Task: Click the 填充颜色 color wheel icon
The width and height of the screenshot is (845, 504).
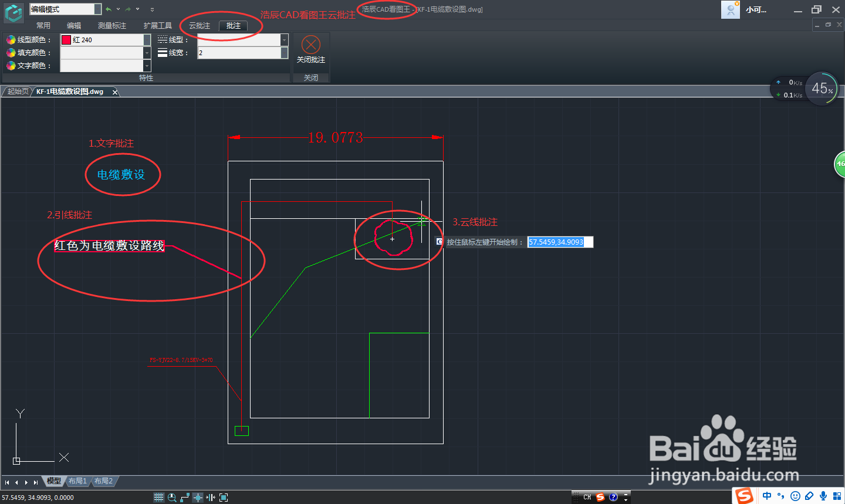Action: 11,53
